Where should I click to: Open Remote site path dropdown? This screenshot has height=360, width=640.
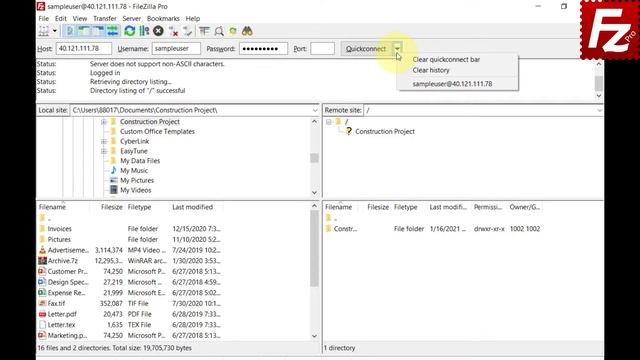(599, 110)
